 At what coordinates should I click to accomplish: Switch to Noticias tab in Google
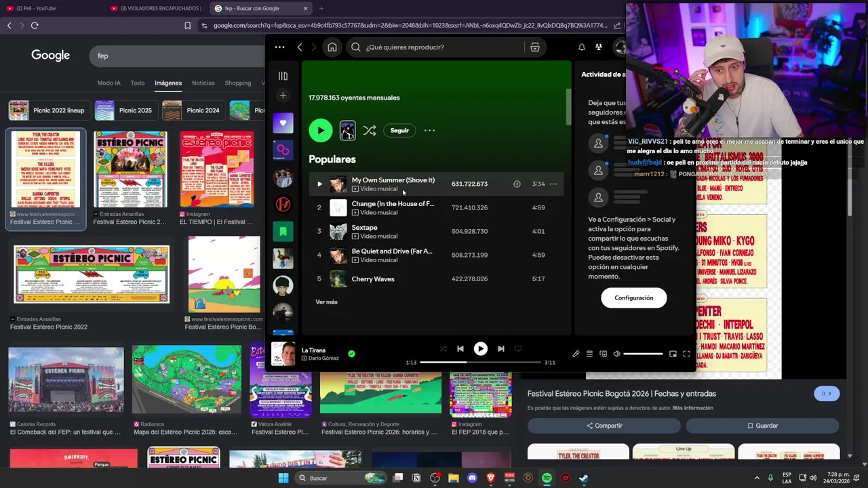coord(203,83)
